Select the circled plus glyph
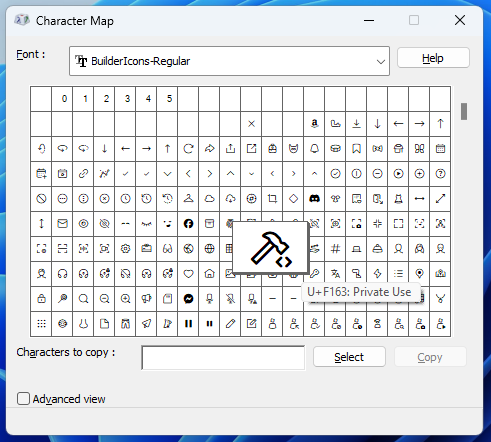The height and width of the screenshot is (442, 491). (x=419, y=174)
